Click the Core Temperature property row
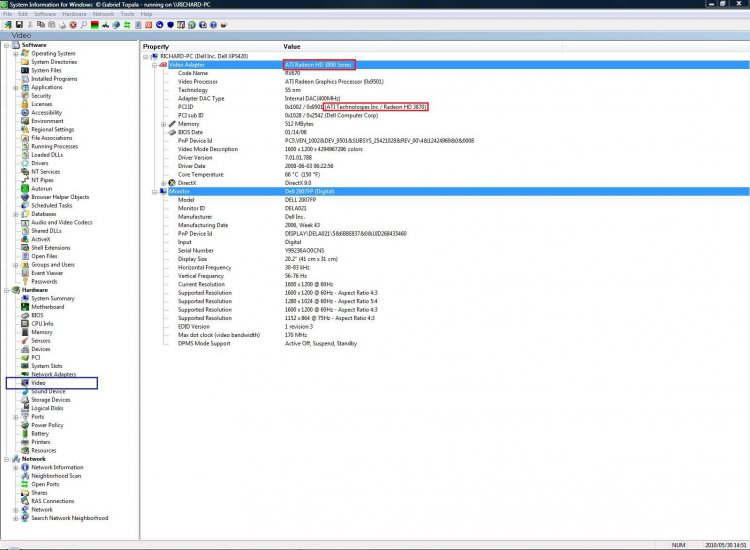Viewport: 750px width, 550px height. (445, 175)
